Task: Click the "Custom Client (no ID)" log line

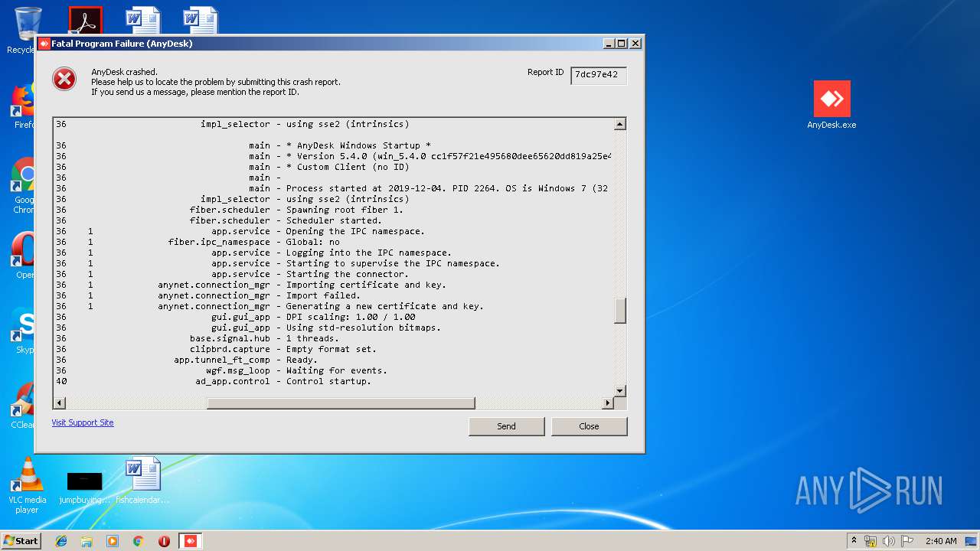Action: point(348,167)
